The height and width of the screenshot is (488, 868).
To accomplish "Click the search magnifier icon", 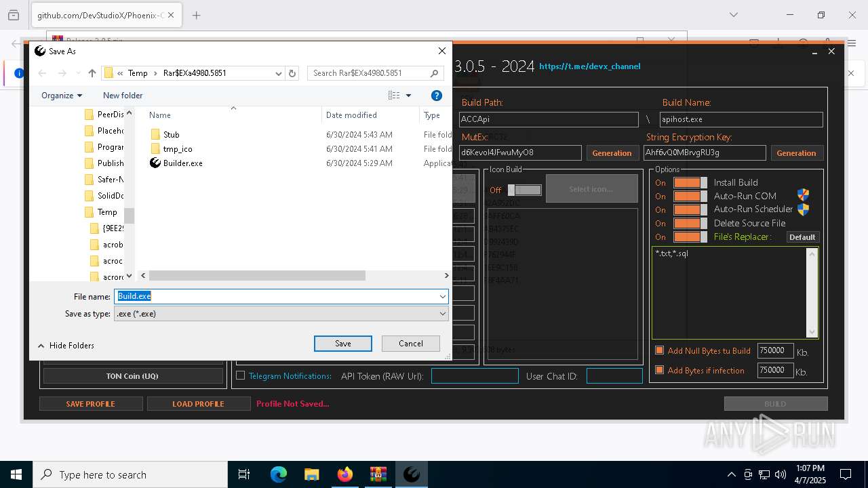I will 435,73.
